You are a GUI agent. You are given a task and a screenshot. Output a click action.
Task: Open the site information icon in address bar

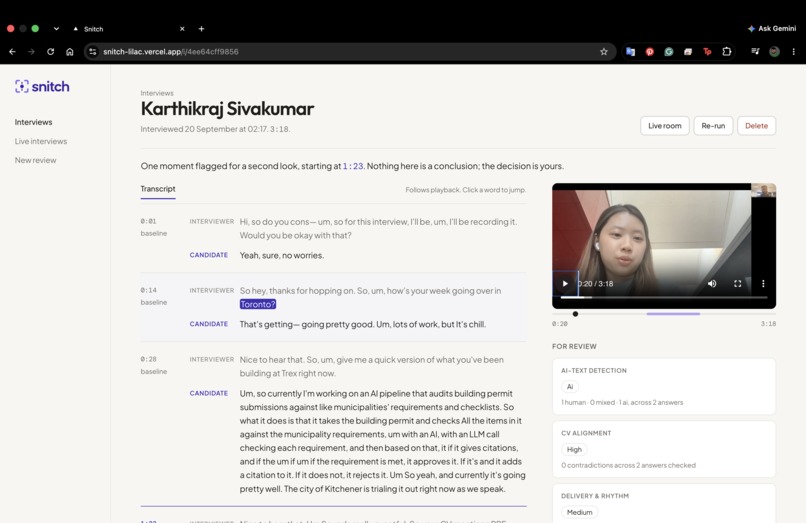pos(93,51)
